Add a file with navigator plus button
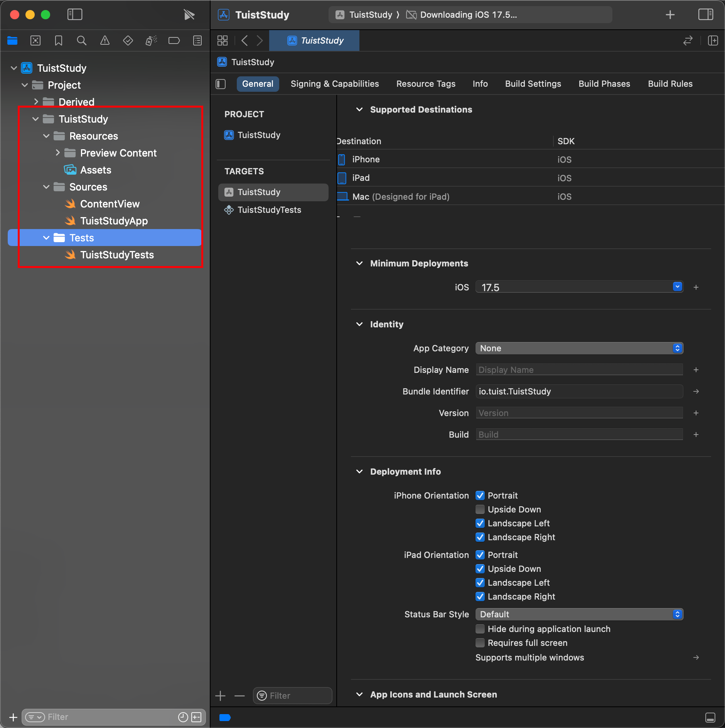Image resolution: width=725 pixels, height=728 pixels. point(13,717)
